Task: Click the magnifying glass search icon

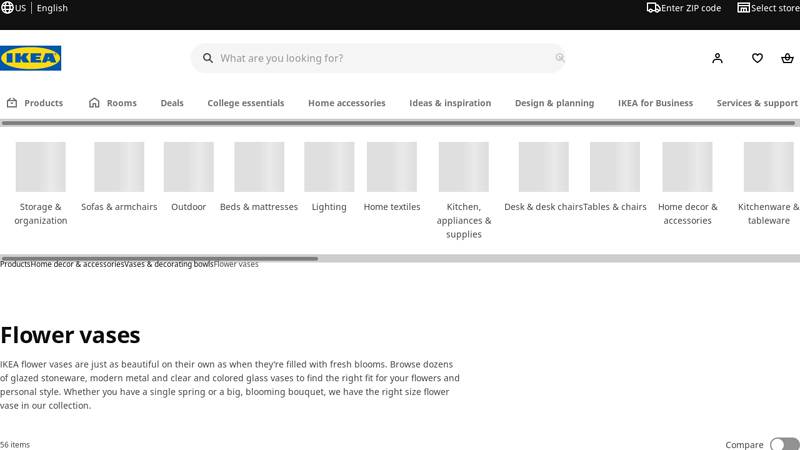Action: pyautogui.click(x=208, y=58)
